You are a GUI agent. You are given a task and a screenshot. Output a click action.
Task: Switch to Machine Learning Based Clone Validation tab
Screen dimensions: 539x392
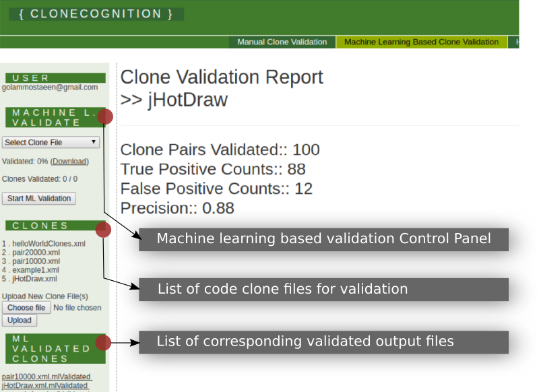(422, 42)
